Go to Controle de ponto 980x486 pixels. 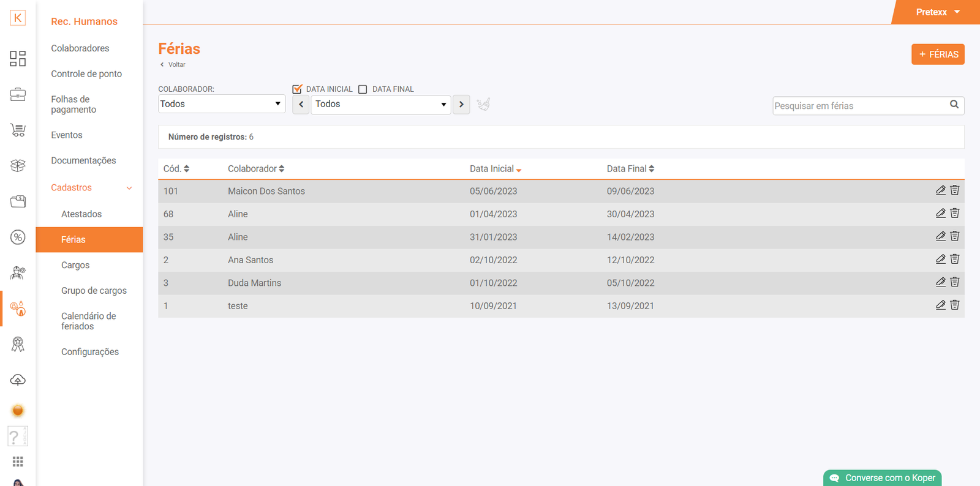click(x=86, y=74)
